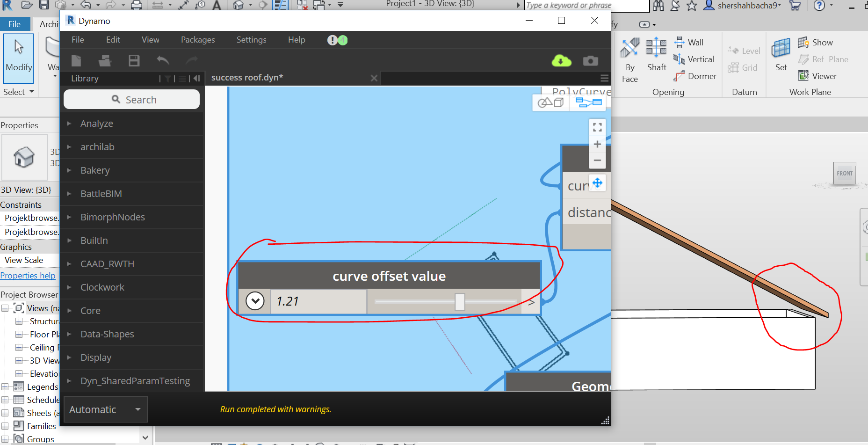Open the Dynamo notifications alert icon

click(x=332, y=40)
